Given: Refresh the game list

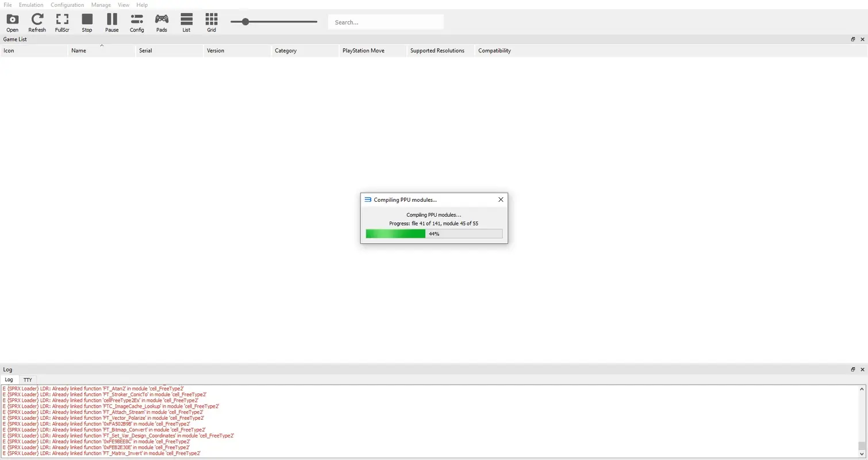Looking at the screenshot, I should point(37,22).
